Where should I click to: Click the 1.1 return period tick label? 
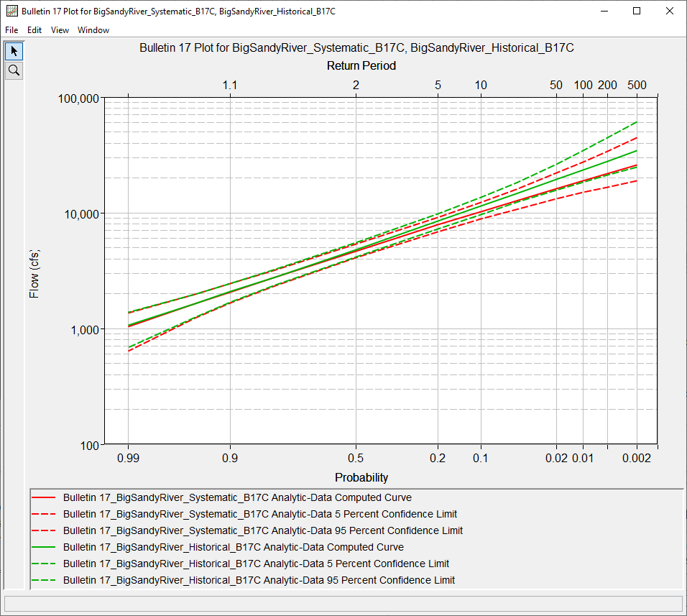pos(230,85)
